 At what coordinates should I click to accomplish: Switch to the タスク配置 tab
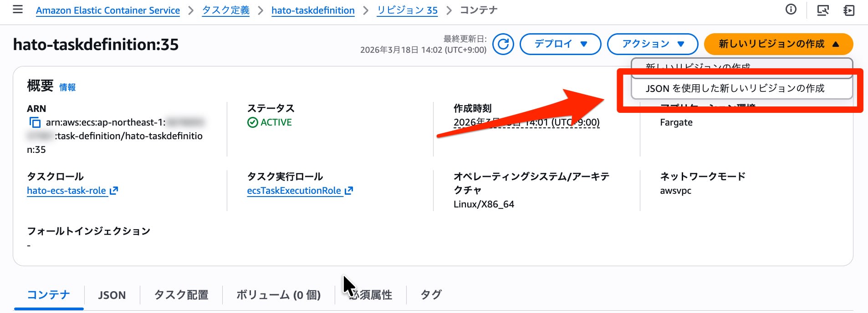181,295
